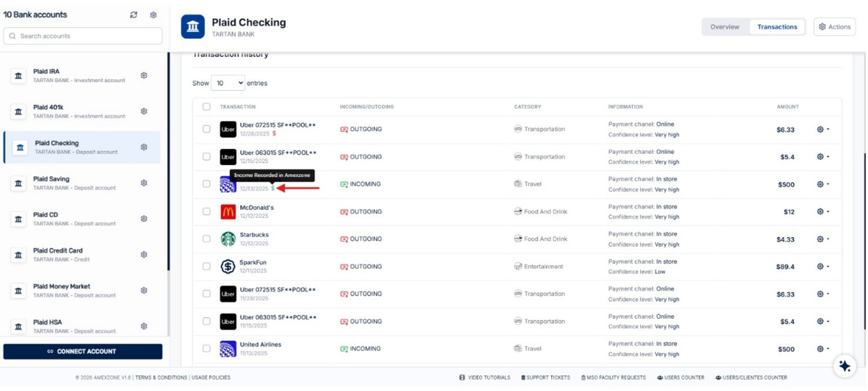Image resolution: width=868 pixels, height=391 pixels.
Task: Switch to the Overview tab
Action: tap(725, 27)
